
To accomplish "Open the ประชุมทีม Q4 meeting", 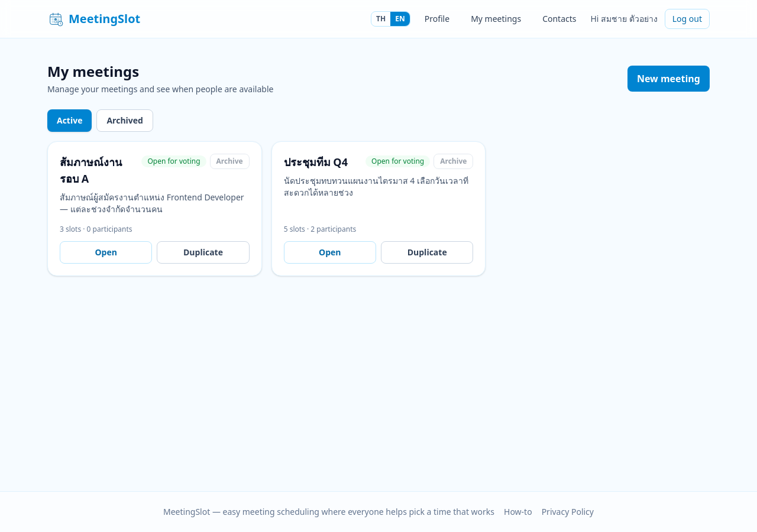I will (330, 252).
